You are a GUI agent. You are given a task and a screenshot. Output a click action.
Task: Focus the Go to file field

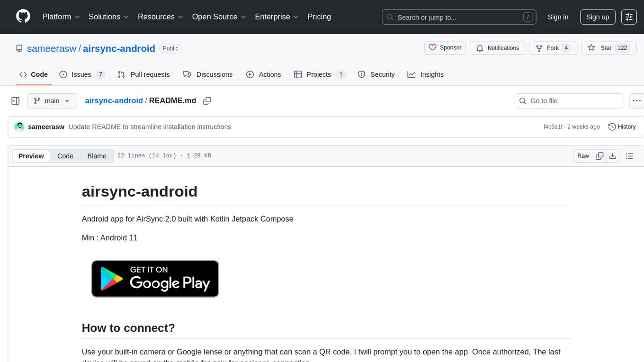(x=569, y=101)
